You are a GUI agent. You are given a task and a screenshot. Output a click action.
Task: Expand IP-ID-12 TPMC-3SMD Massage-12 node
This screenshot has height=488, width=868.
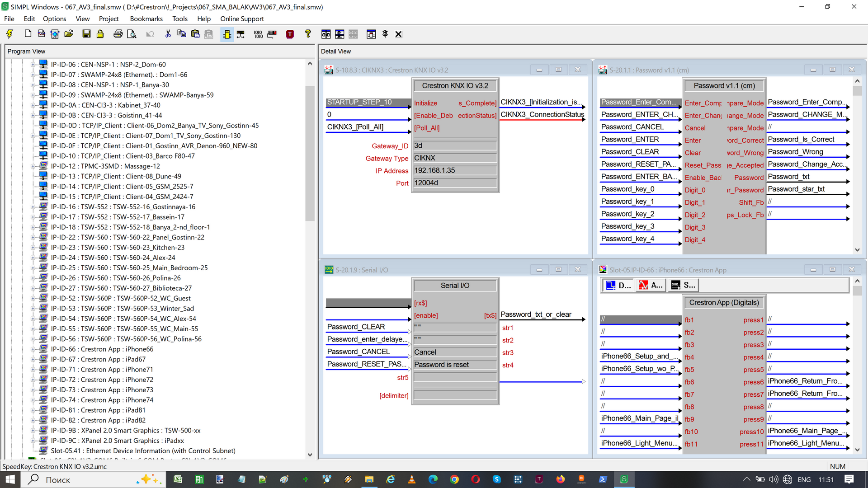(33, 166)
